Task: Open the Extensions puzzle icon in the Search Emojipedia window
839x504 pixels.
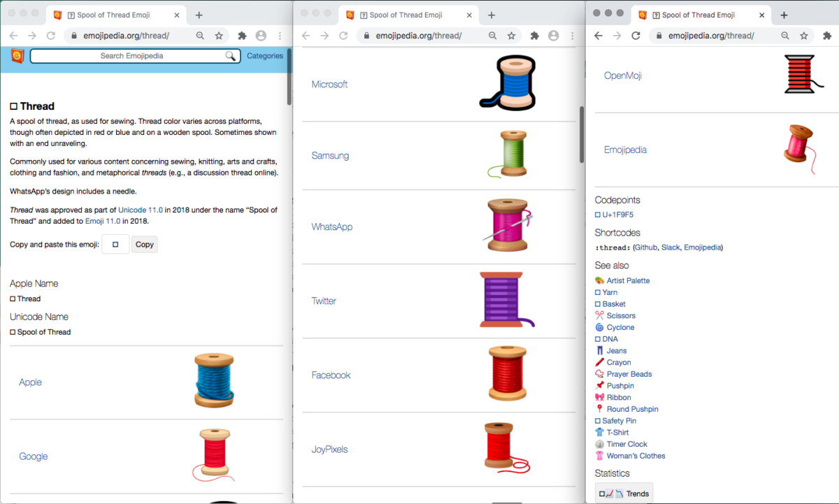Action: [242, 36]
